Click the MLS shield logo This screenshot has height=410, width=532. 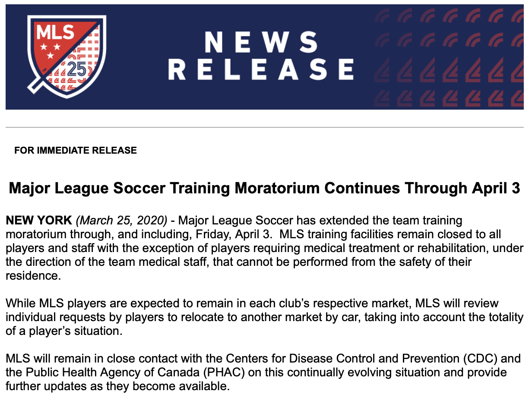[x=65, y=55]
